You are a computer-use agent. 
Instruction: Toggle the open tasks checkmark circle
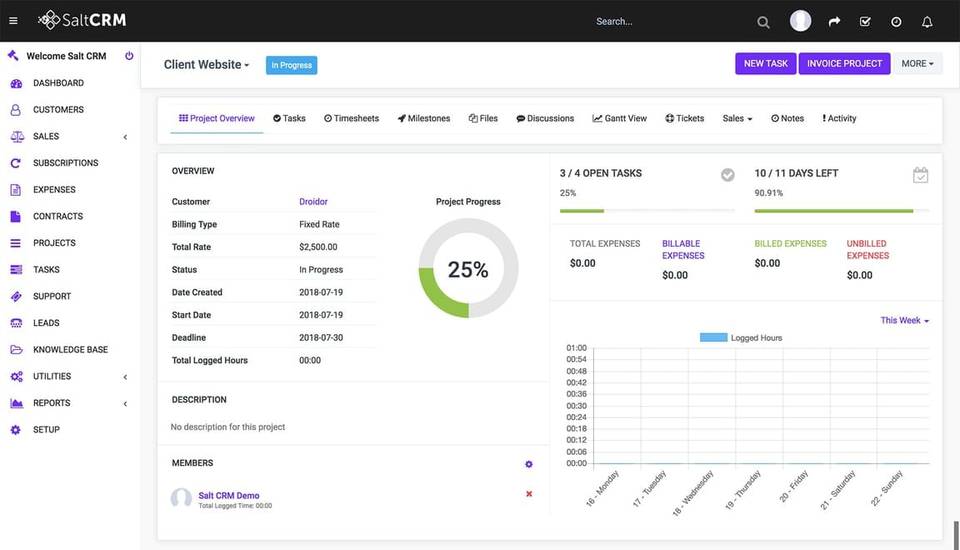tap(728, 175)
